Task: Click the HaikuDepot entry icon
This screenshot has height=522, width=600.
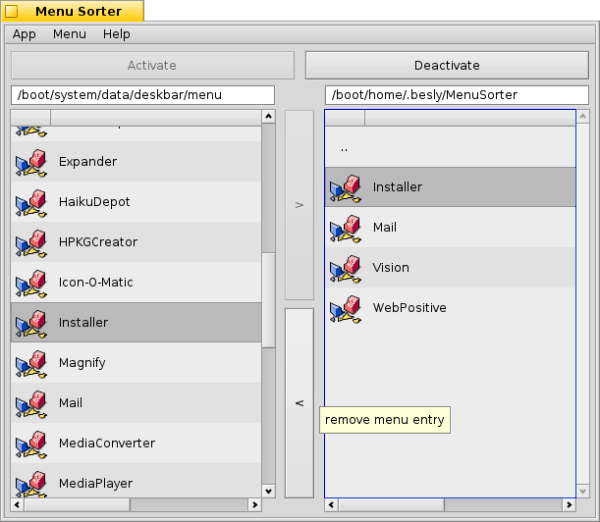Action: pyautogui.click(x=31, y=202)
